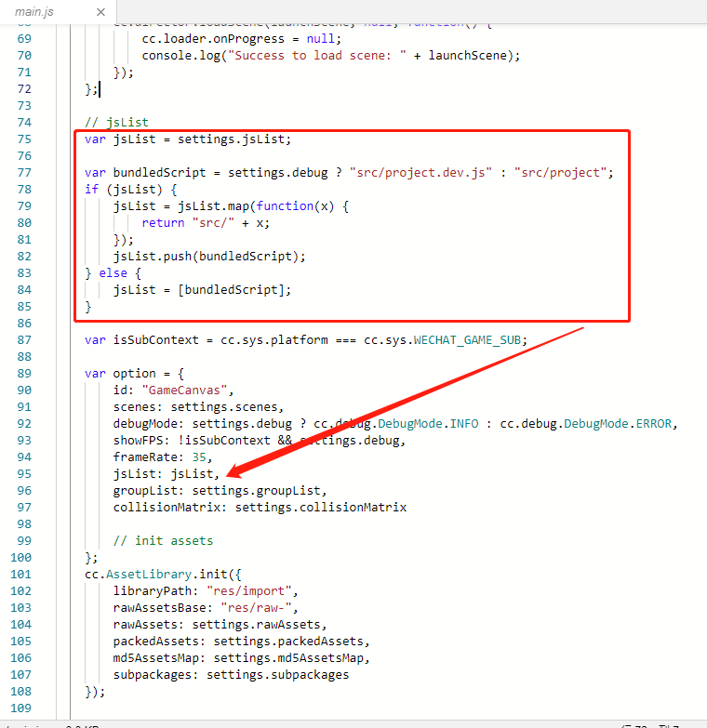This screenshot has height=728, width=707.
Task: Click line number 75 in gutter
Action: coord(24,139)
